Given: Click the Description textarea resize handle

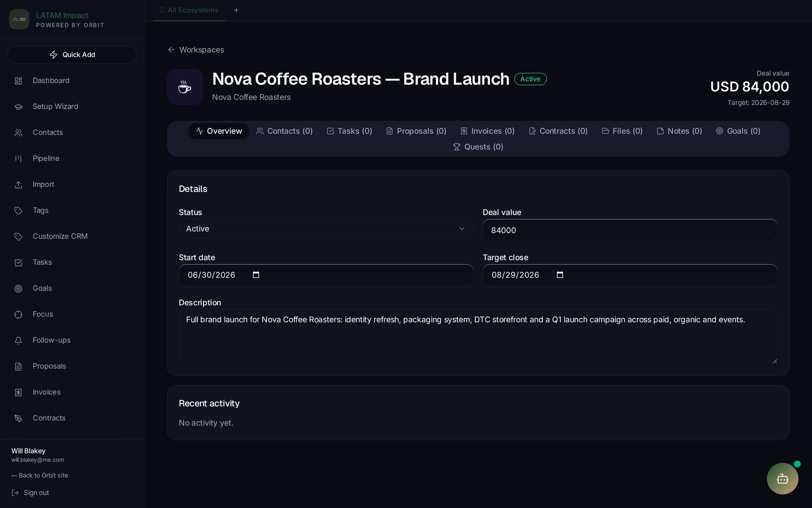Looking at the screenshot, I should pos(775,361).
